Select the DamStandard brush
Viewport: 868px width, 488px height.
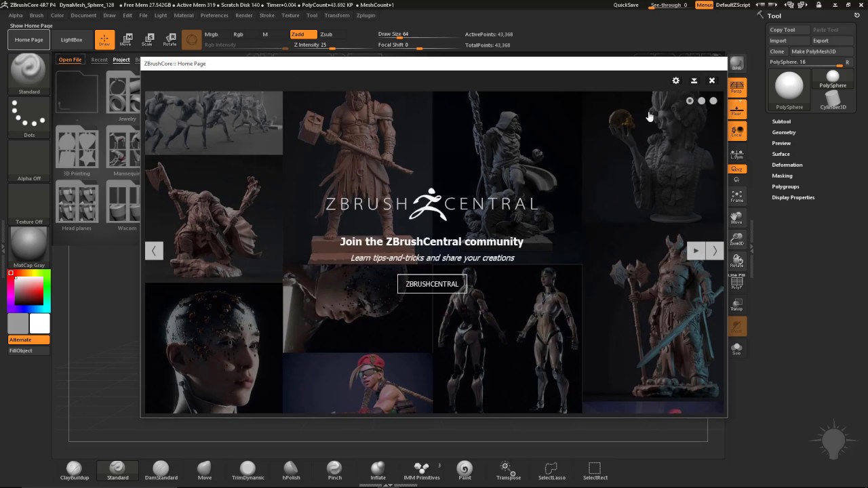pos(161,469)
